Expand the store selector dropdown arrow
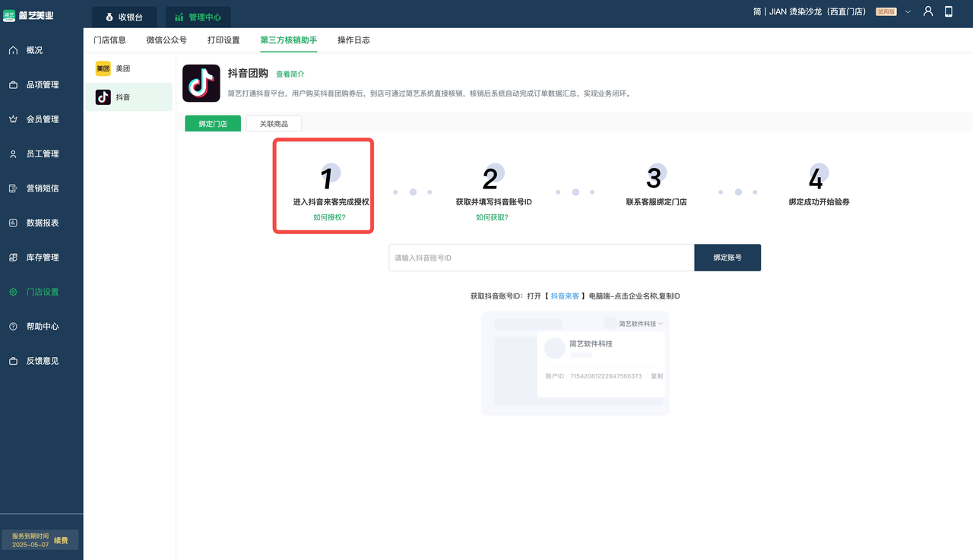Screen dimensions: 973x560 tap(908, 12)
